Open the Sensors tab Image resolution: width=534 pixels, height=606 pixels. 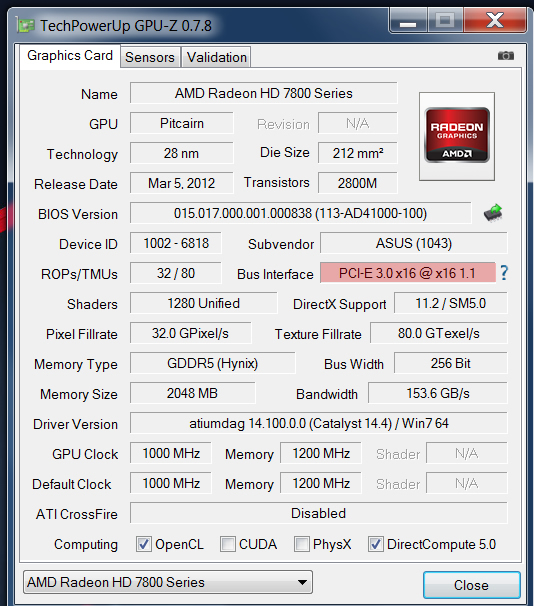150,57
